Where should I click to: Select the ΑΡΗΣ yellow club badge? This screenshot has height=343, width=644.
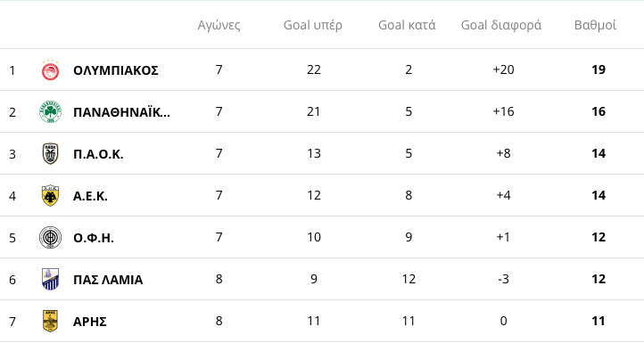click(50, 321)
